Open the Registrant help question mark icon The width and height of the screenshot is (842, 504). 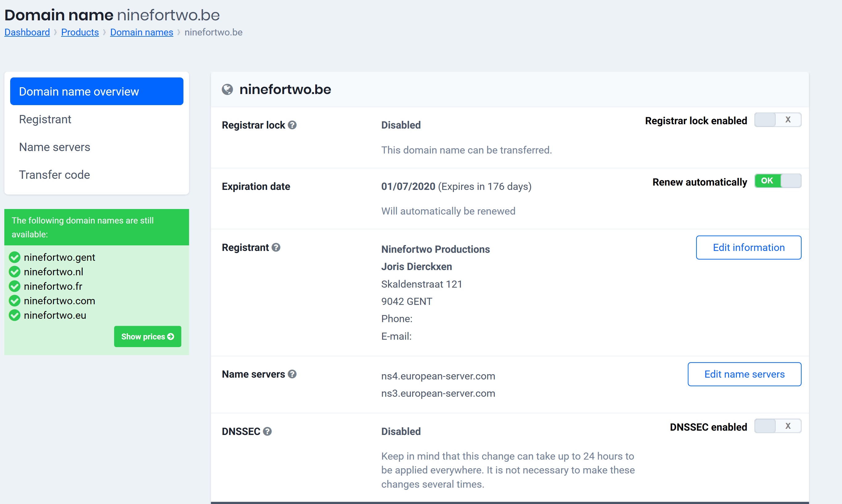tap(276, 247)
